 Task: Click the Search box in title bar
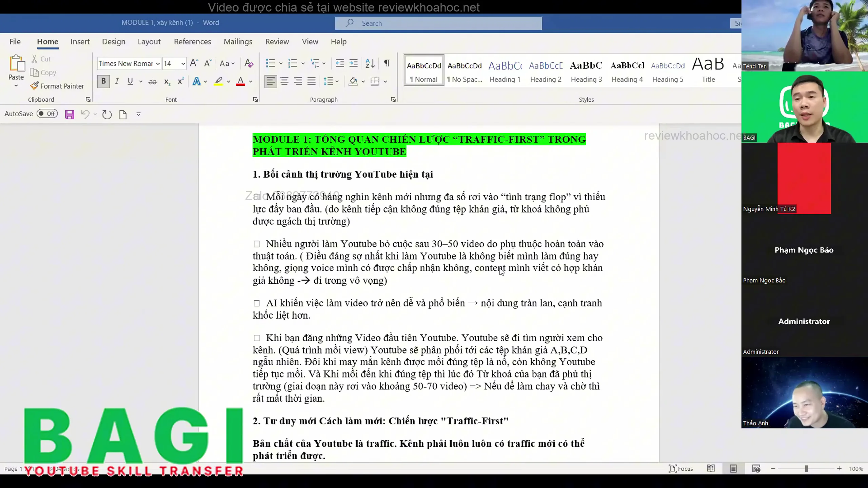coord(438,23)
